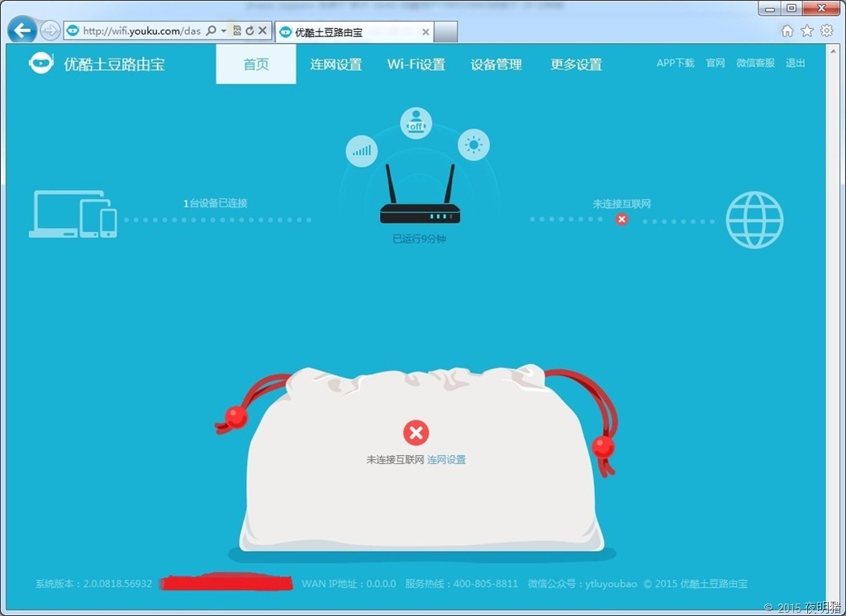Click the Youku router logo icon
Screen dimensions: 846x616
coord(40,64)
